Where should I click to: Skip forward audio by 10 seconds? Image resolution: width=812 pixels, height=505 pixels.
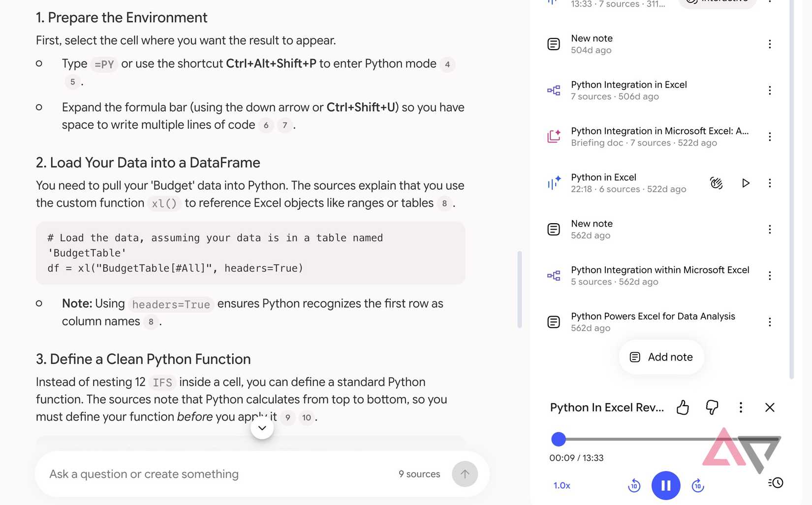pyautogui.click(x=697, y=486)
